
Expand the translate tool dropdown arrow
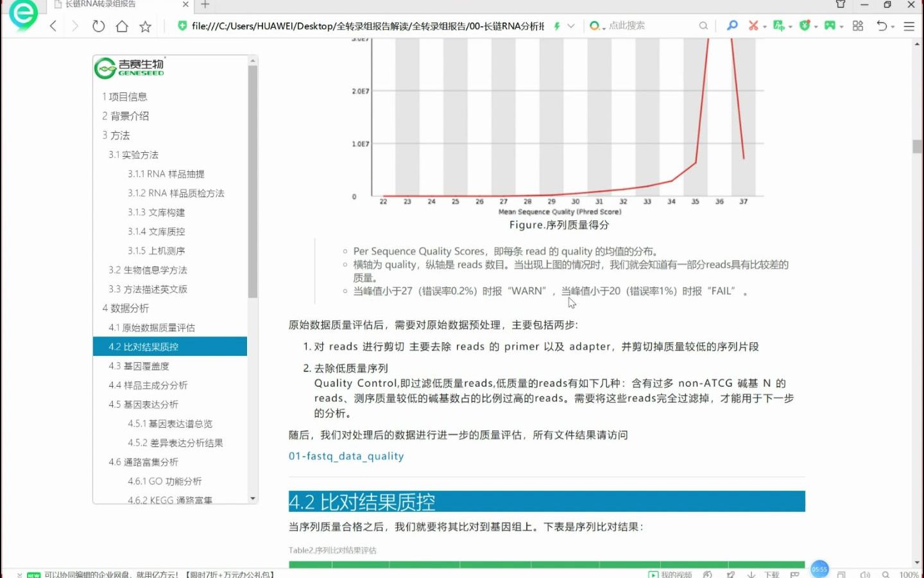point(791,27)
